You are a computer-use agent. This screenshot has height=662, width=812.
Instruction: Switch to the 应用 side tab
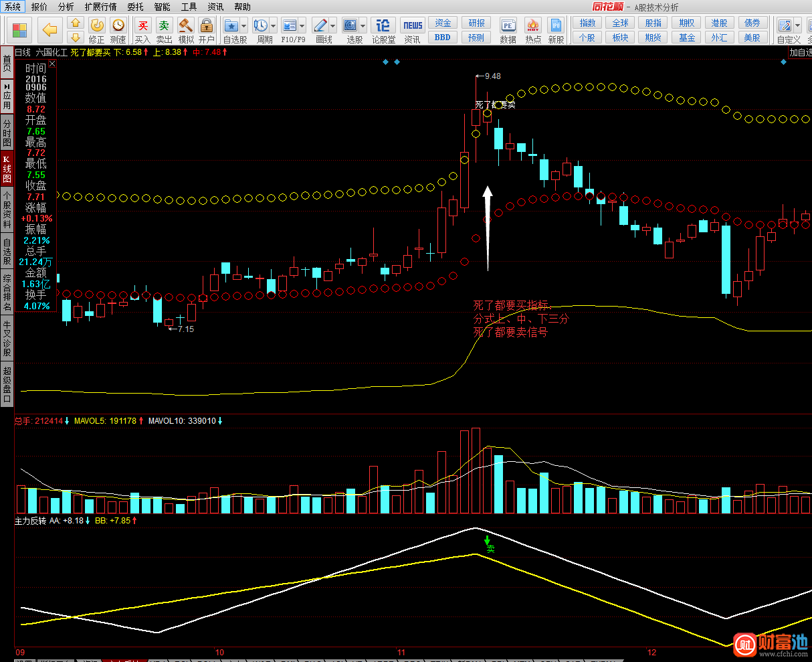coord(7,96)
